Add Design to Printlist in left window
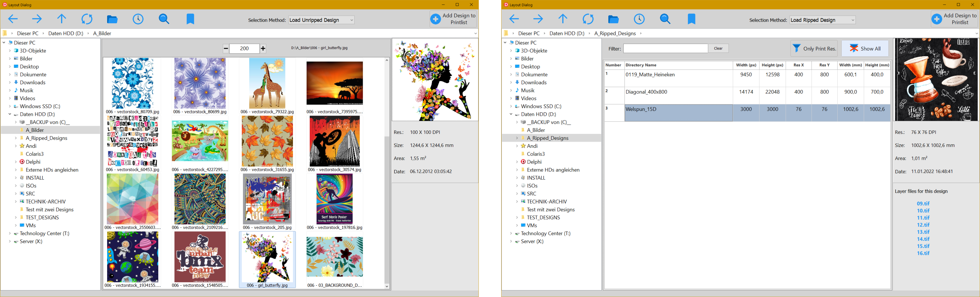 (x=453, y=19)
